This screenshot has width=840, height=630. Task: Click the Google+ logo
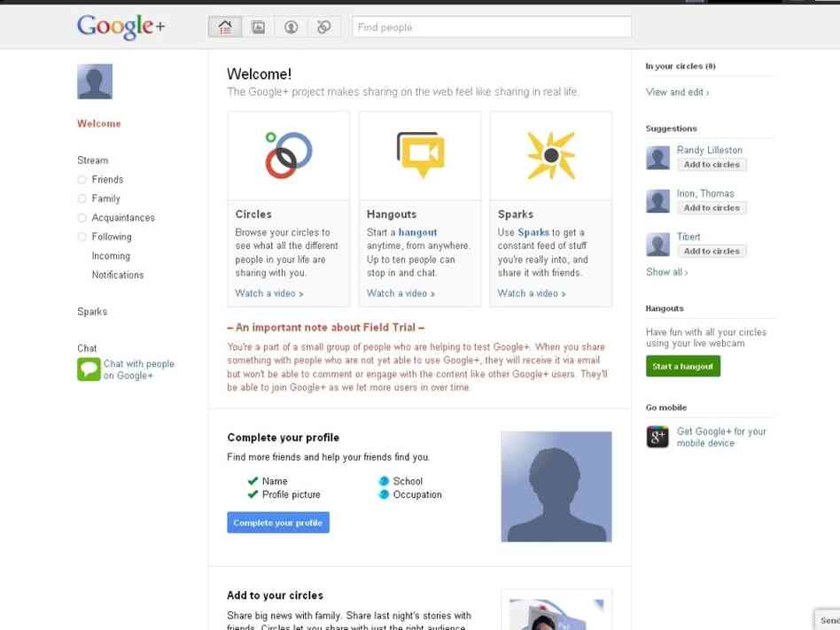(121, 27)
